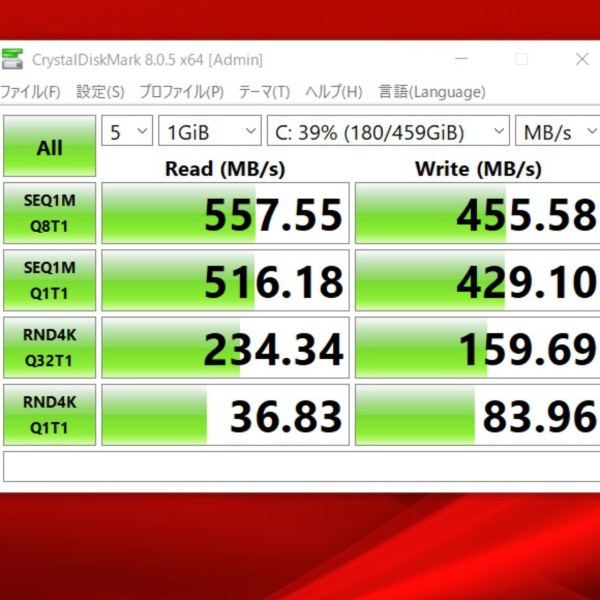Viewport: 600px width, 600px height.
Task: Open the test count dropdown showing 5
Action: click(127, 130)
